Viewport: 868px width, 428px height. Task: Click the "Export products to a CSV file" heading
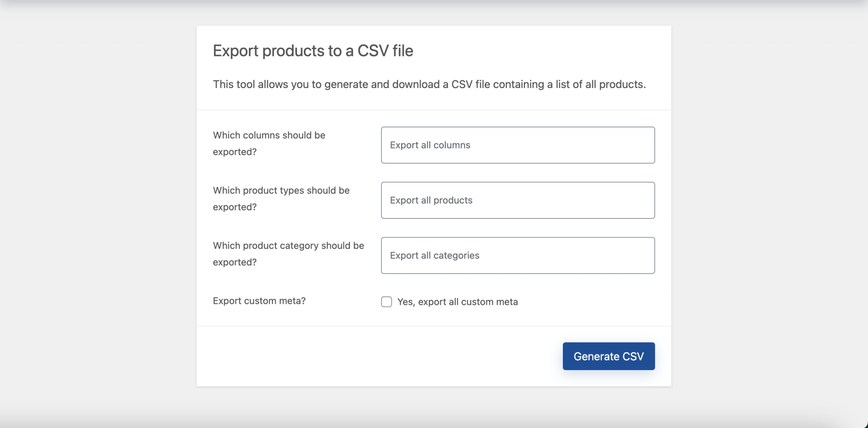pos(313,51)
